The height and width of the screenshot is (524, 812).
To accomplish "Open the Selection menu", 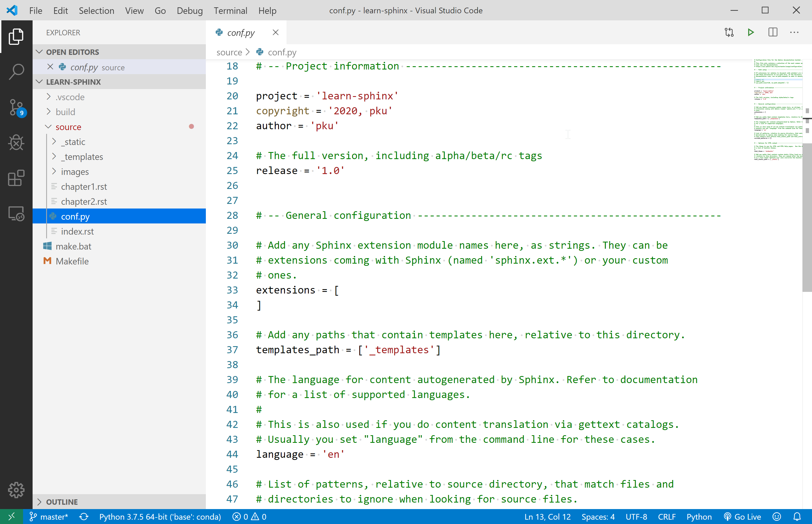I will (x=96, y=11).
